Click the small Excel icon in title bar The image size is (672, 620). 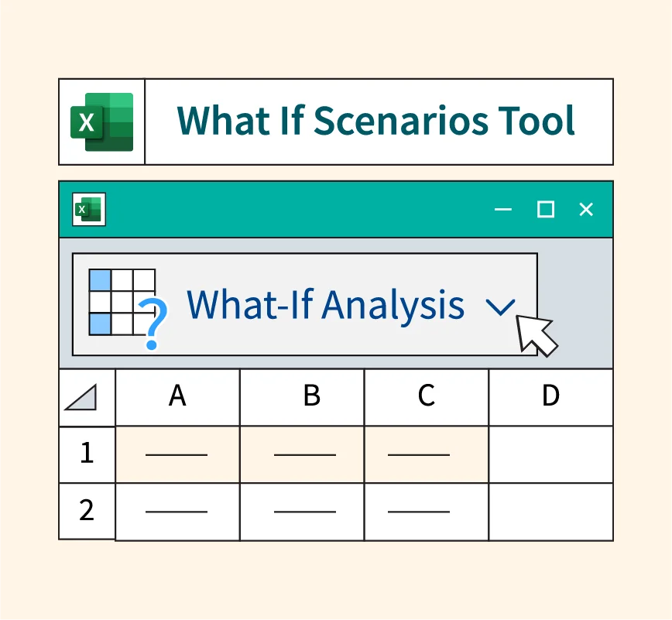[88, 209]
